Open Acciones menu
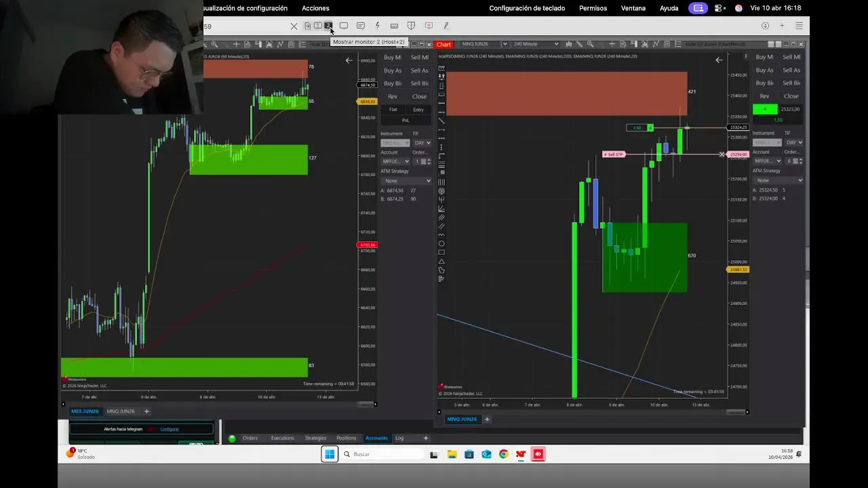Viewport: 868px width, 488px height. (315, 8)
